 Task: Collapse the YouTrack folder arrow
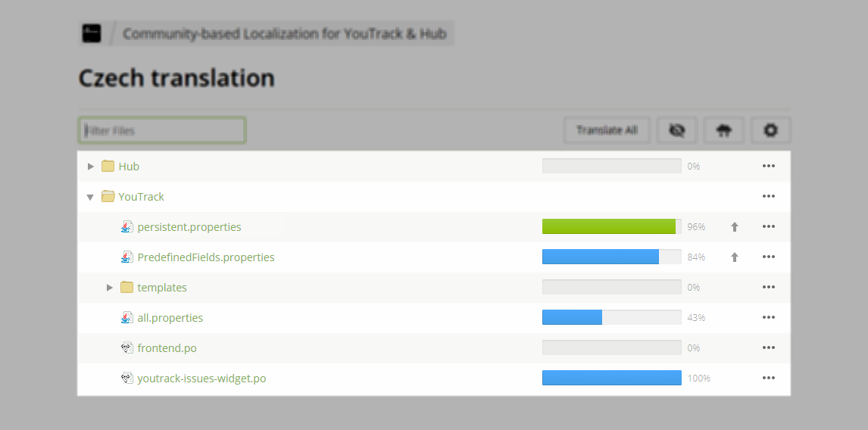coord(90,197)
